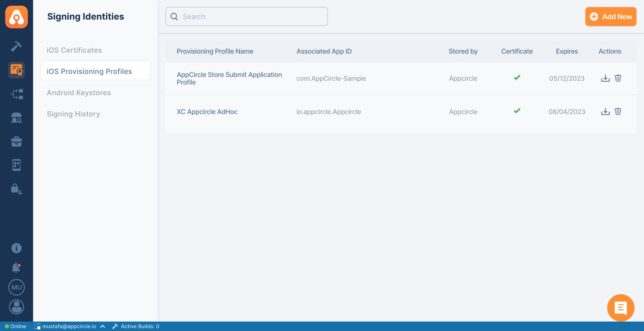Click the organization switch icon in status bar
Viewport: 644px width, 331px height.
coord(37,326)
